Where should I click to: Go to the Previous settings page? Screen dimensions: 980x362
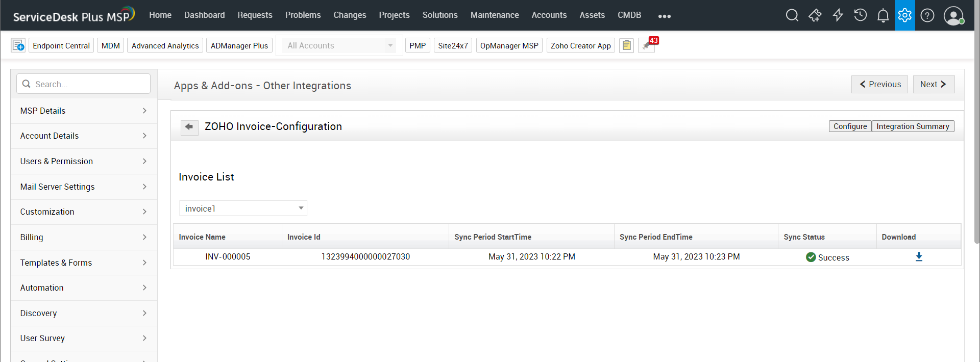tap(879, 84)
